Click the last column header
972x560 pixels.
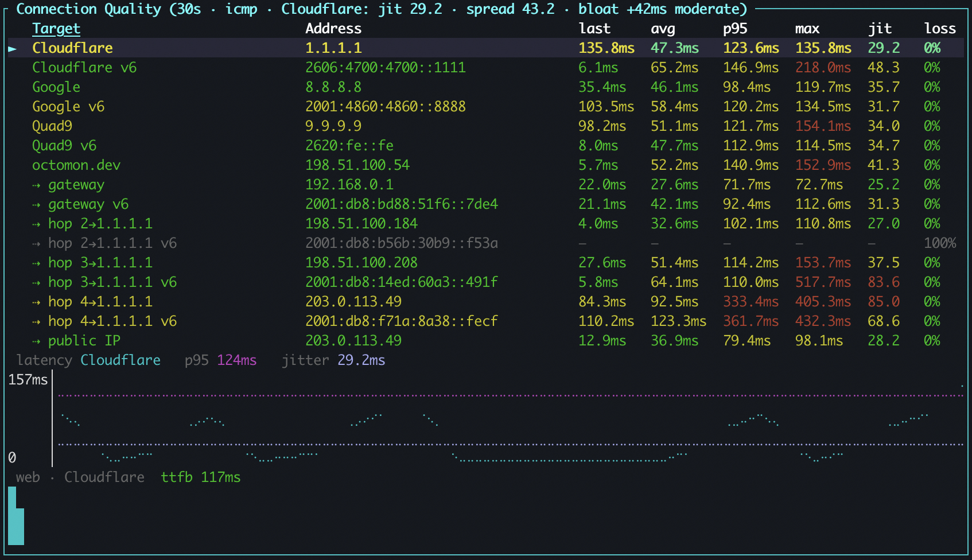594,29
